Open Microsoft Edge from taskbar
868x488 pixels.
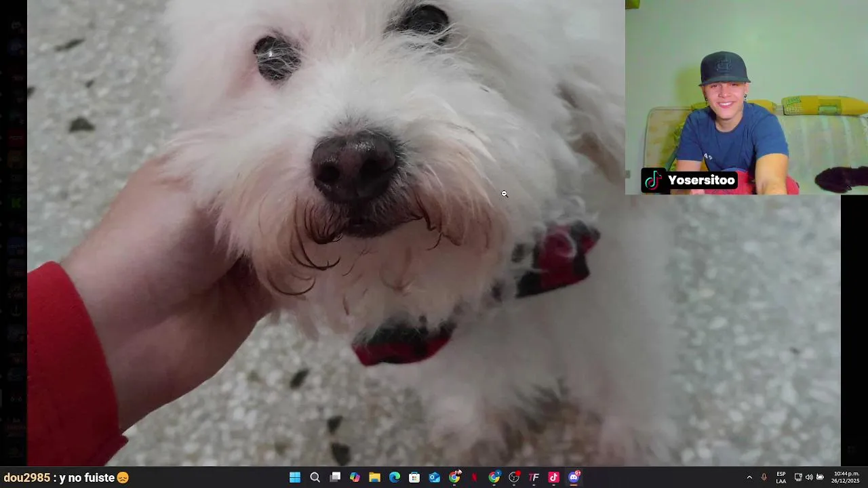pyautogui.click(x=395, y=477)
